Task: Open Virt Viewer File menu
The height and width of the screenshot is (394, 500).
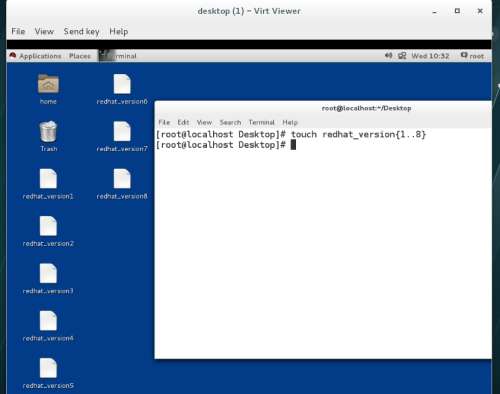Action: tap(18, 31)
